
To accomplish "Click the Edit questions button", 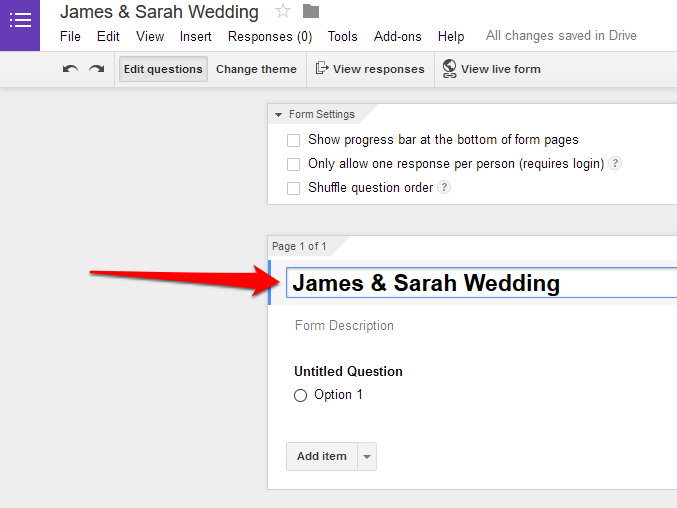I will 163,69.
